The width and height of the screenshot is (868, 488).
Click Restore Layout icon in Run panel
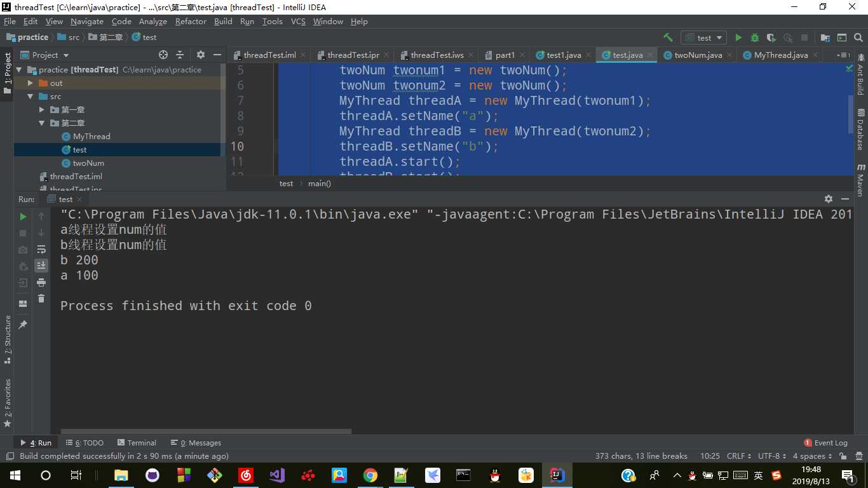24,303
